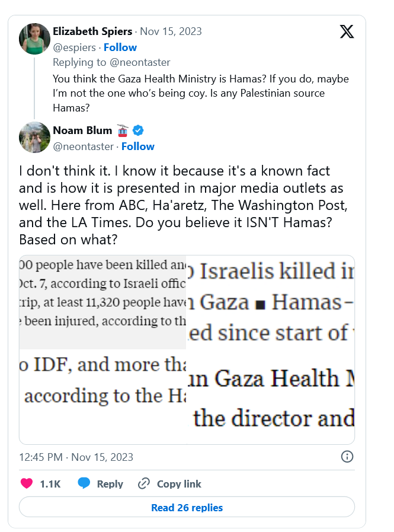This screenshot has height=532, width=394.
Task: Like the tweet with heart icon
Action: (27, 484)
